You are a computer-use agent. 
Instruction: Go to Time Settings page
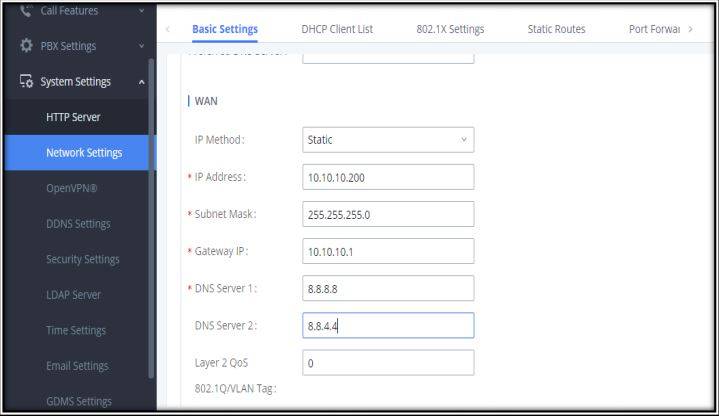76,330
